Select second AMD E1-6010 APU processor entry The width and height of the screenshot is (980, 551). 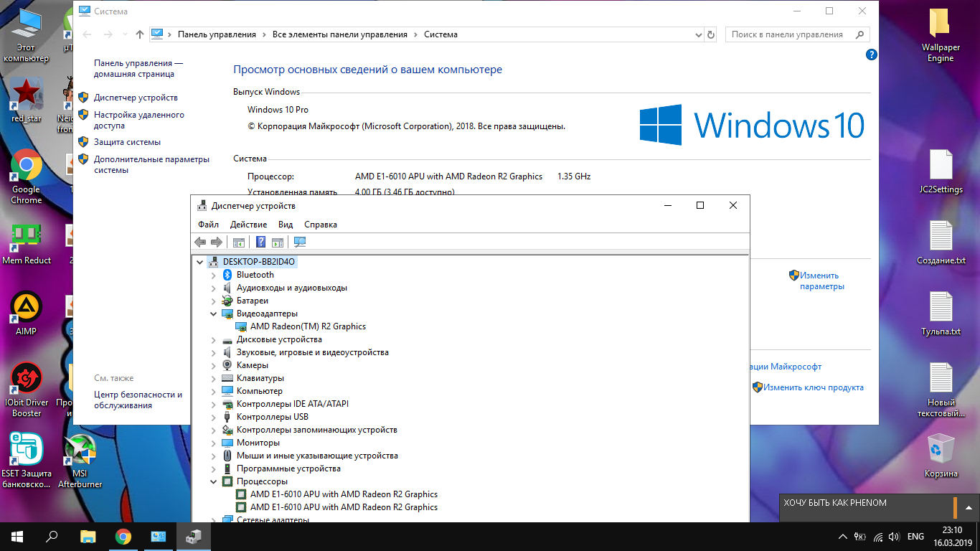[x=344, y=507]
